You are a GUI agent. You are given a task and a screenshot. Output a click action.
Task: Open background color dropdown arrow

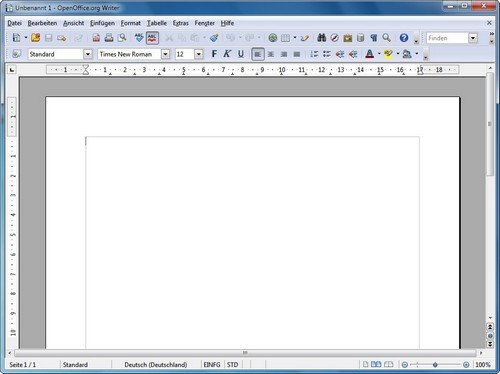(417, 54)
